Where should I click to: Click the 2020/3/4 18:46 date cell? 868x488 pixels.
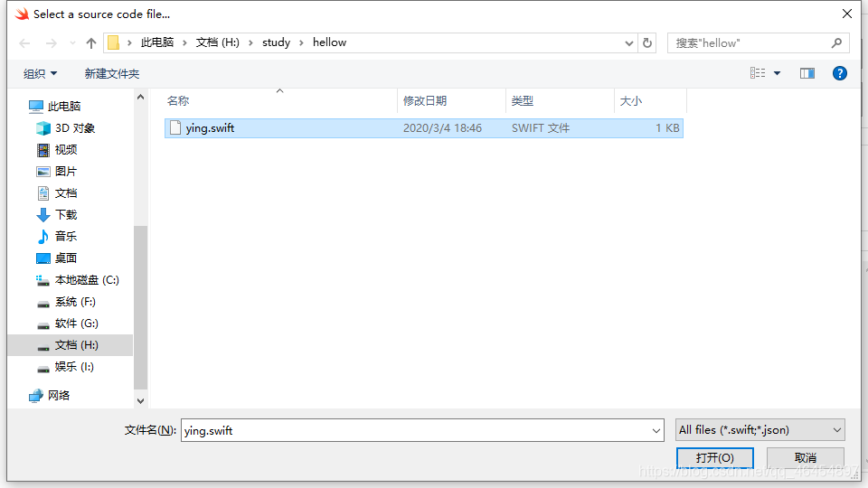pyautogui.click(x=442, y=127)
